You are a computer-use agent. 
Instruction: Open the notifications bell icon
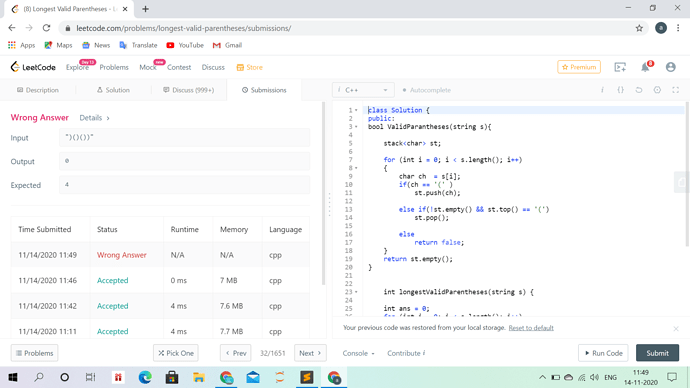click(646, 67)
